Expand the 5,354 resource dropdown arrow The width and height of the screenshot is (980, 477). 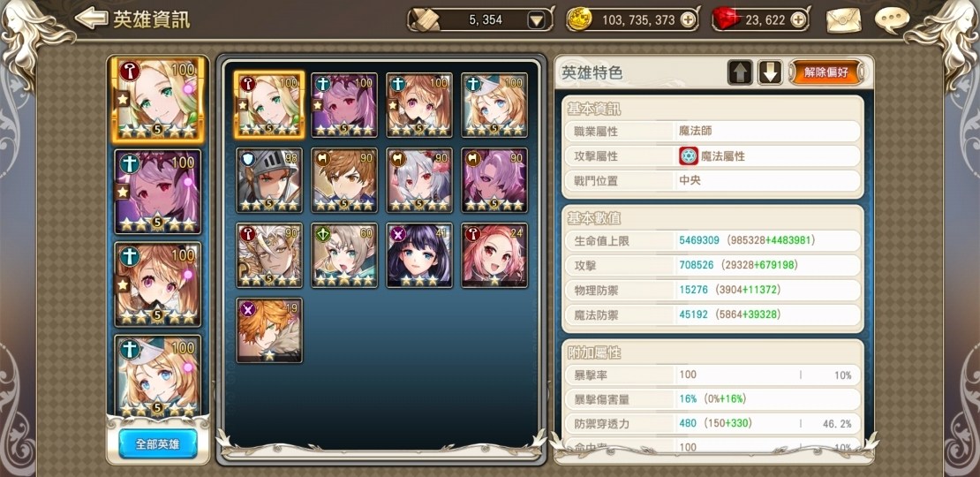537,20
